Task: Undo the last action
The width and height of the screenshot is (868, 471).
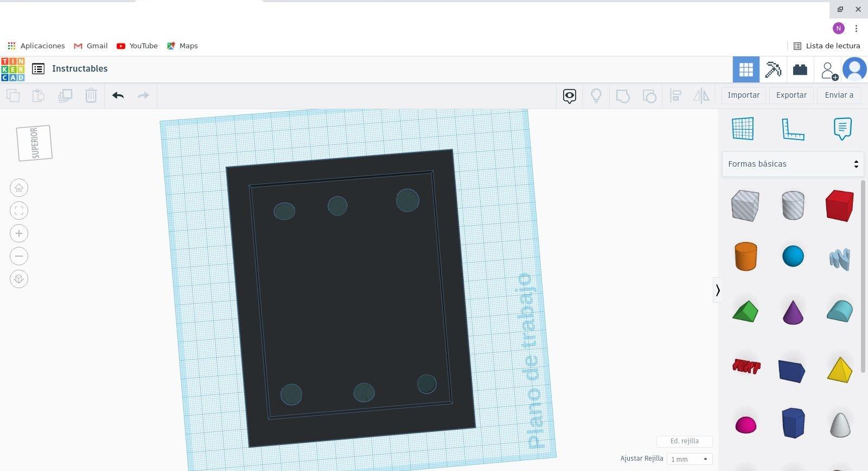Action: 118,96
